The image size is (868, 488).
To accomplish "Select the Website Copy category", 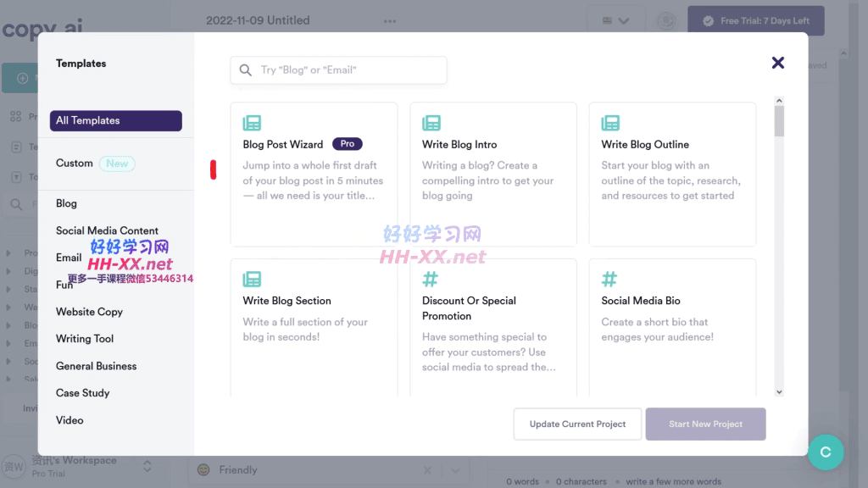I will (89, 312).
